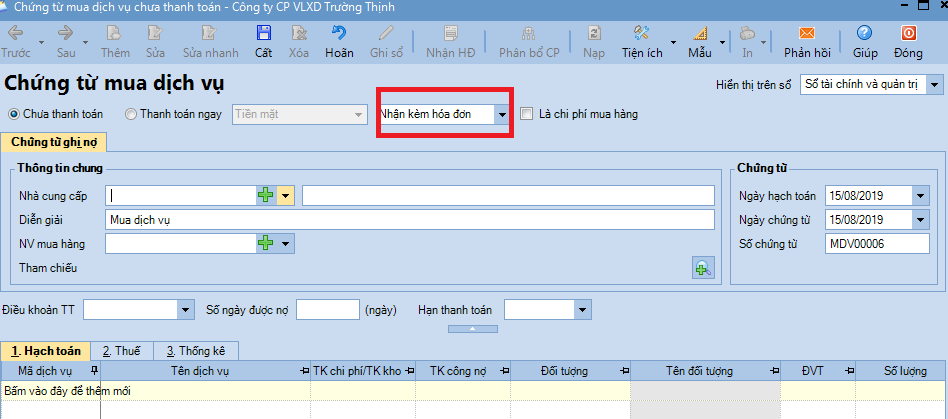The height and width of the screenshot is (419, 948).
Task: Select the Thanh toán ngay radio option
Action: [x=131, y=114]
